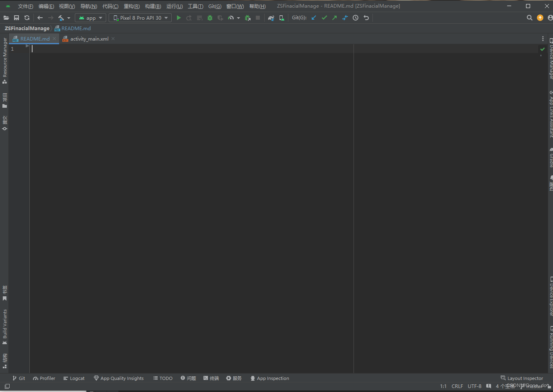Open the 文件(F) menu

point(25,6)
